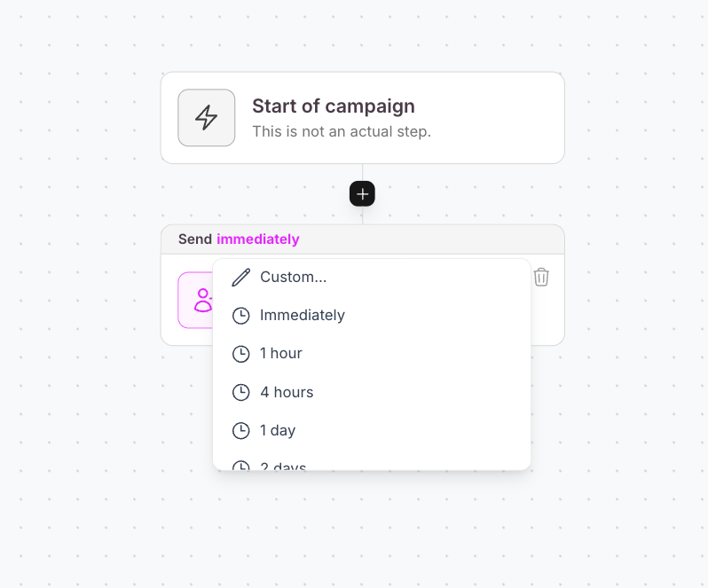
Task: Delete the step using the trash icon
Action: (x=541, y=277)
